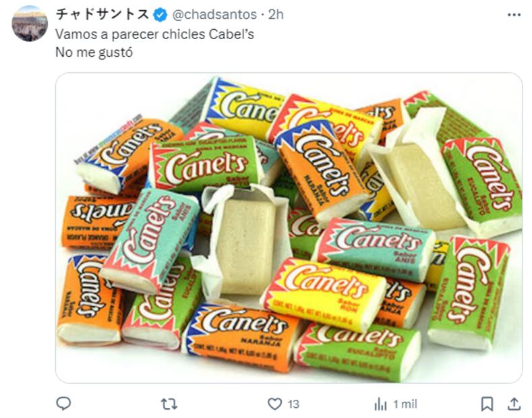
Task: Open the Canel's gum photo
Action: [x=289, y=228]
